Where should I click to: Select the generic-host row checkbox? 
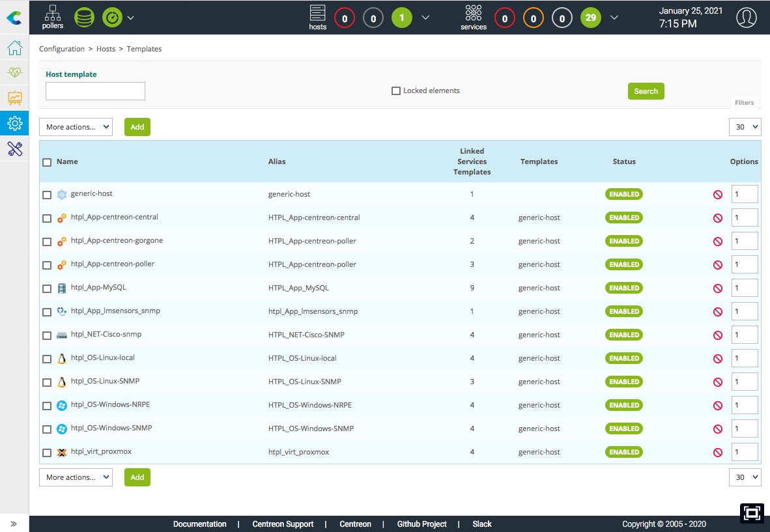click(x=47, y=195)
